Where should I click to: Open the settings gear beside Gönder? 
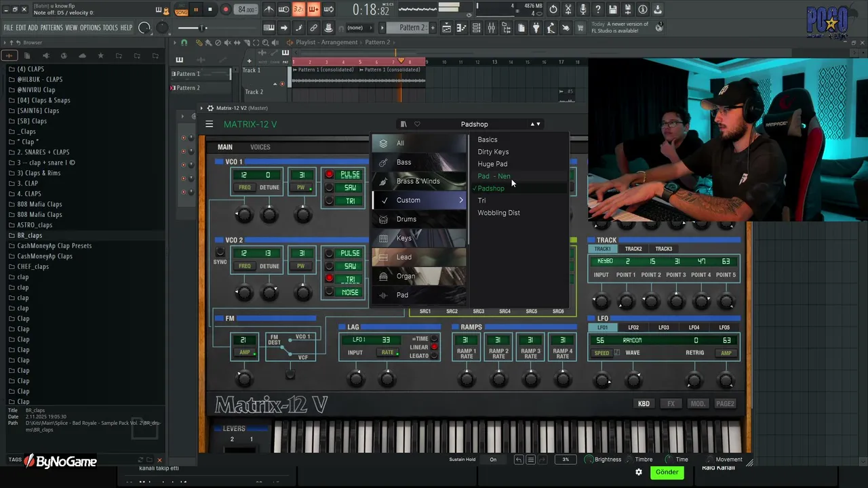[x=638, y=472]
